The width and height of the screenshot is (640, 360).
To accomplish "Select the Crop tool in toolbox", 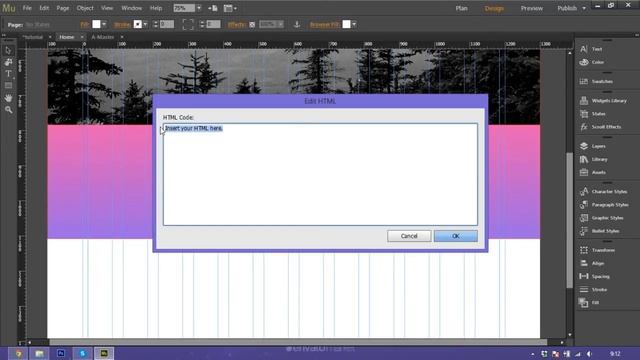I will pos(8,62).
